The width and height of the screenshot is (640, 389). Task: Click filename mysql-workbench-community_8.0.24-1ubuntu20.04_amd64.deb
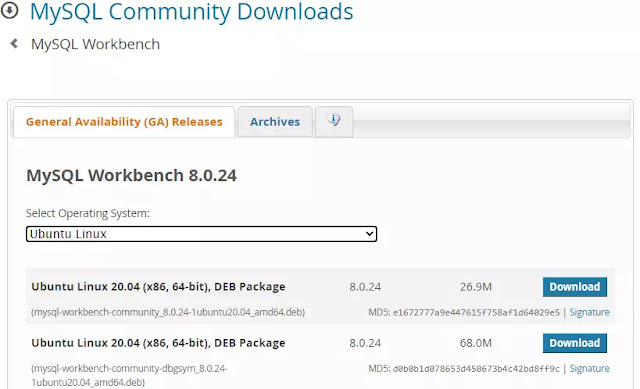coord(168,312)
